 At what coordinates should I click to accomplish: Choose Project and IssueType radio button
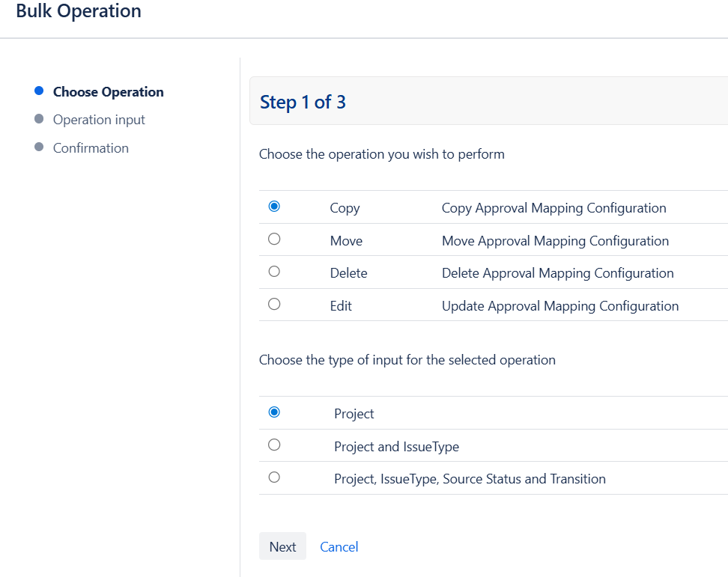pyautogui.click(x=274, y=445)
